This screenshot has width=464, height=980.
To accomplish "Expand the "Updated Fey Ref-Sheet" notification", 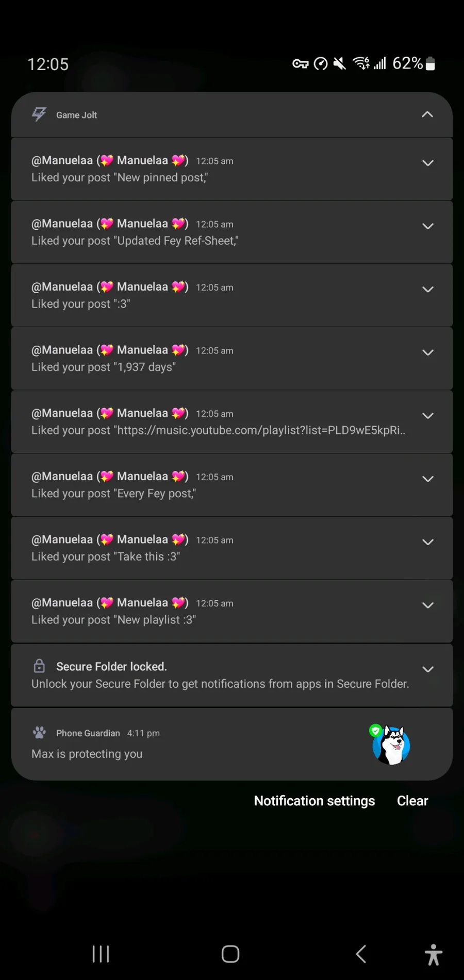I will click(427, 227).
